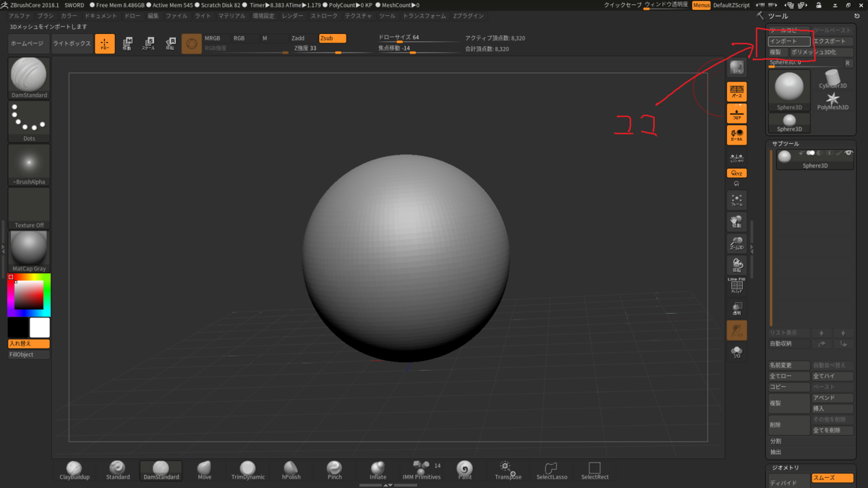Viewport: 868px width, 488px height.
Task: Open the Render menu
Action: [x=292, y=16]
